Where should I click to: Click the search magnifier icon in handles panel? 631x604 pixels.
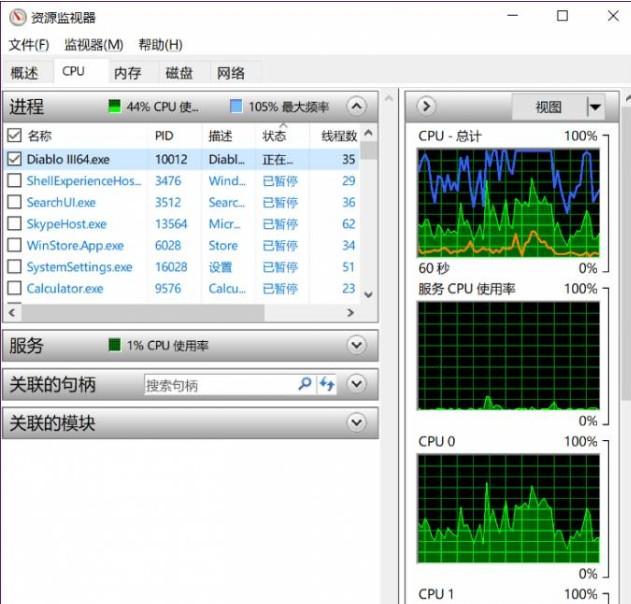(x=305, y=384)
